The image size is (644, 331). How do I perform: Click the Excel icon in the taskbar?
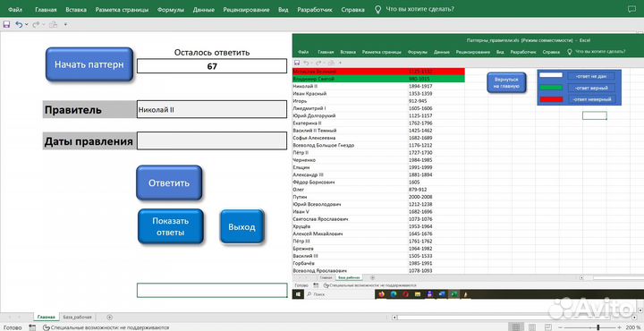click(454, 294)
